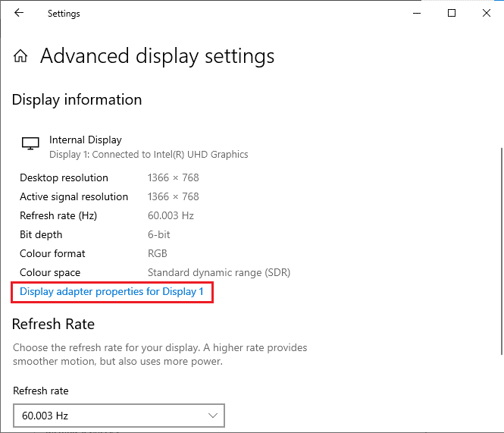The height and width of the screenshot is (433, 504).
Task: Expand the Refresh rate 60.003 Hz dropdown
Action: (x=119, y=416)
